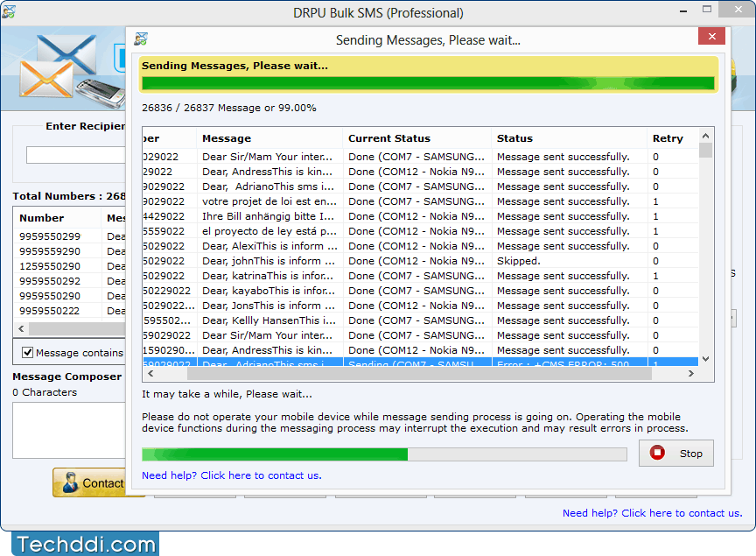Click the Number column header in main window
This screenshot has width=756, height=556.
(57, 218)
